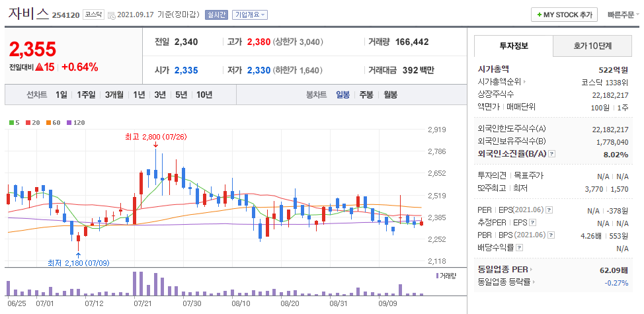The image size is (644, 314).
Task: Click the 상한가 3,040 text
Action: 298,42
